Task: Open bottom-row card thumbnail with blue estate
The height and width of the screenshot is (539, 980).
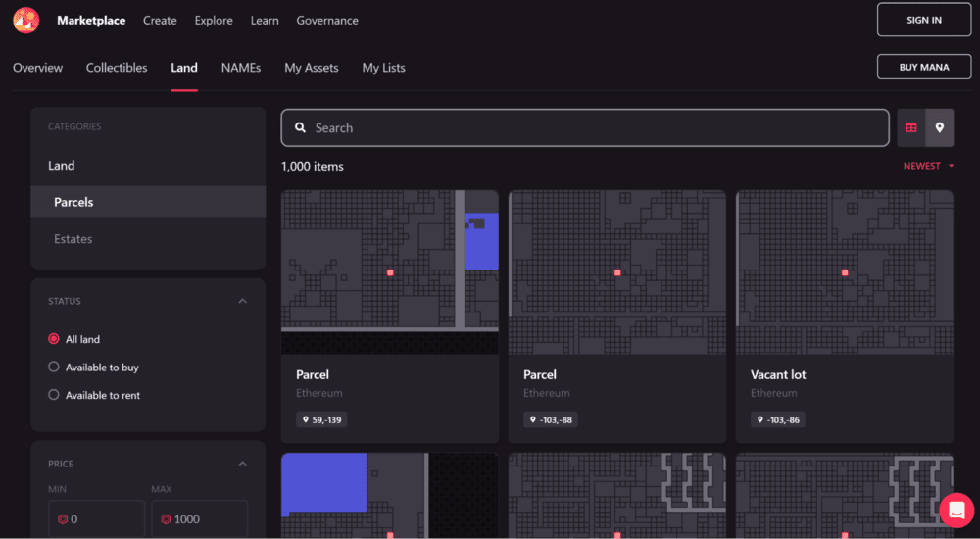Action: [390, 496]
